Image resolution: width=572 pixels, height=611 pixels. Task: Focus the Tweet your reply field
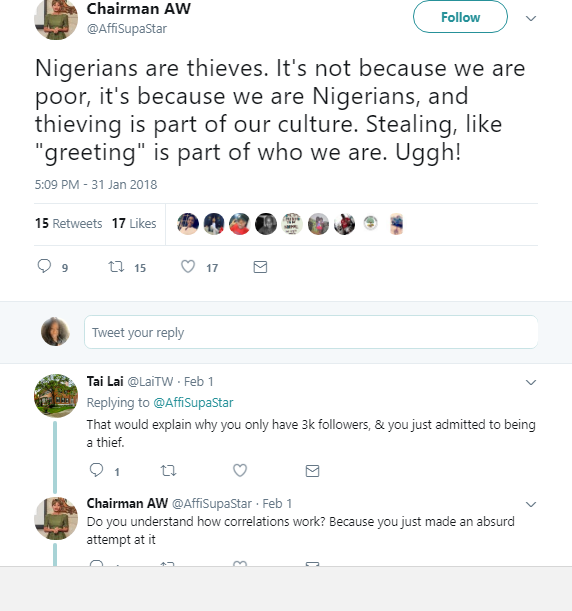tap(311, 332)
